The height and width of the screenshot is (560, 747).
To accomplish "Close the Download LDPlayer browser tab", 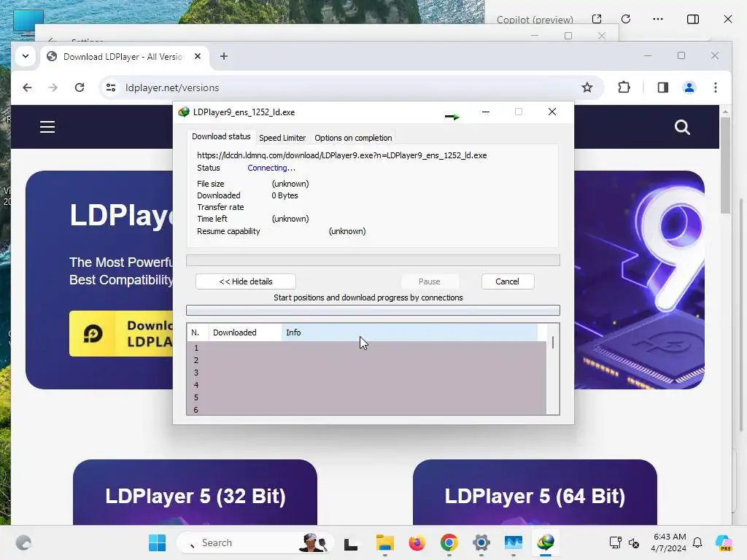I will click(x=198, y=56).
